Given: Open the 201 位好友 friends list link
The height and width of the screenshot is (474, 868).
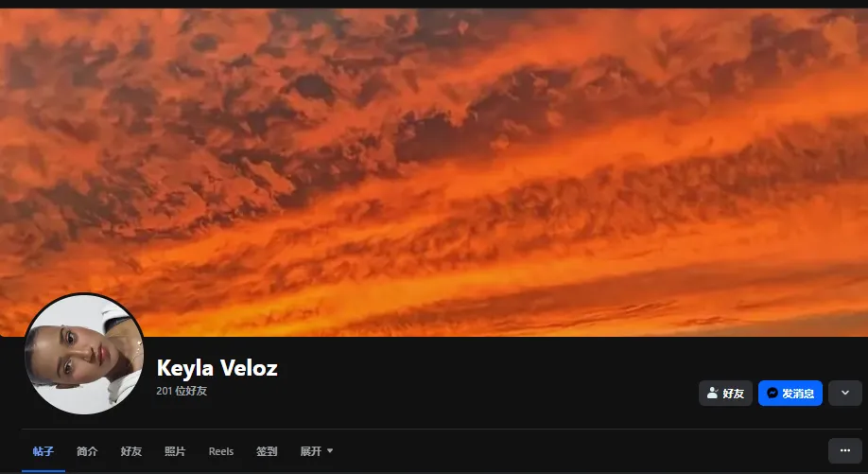Looking at the screenshot, I should tap(182, 391).
